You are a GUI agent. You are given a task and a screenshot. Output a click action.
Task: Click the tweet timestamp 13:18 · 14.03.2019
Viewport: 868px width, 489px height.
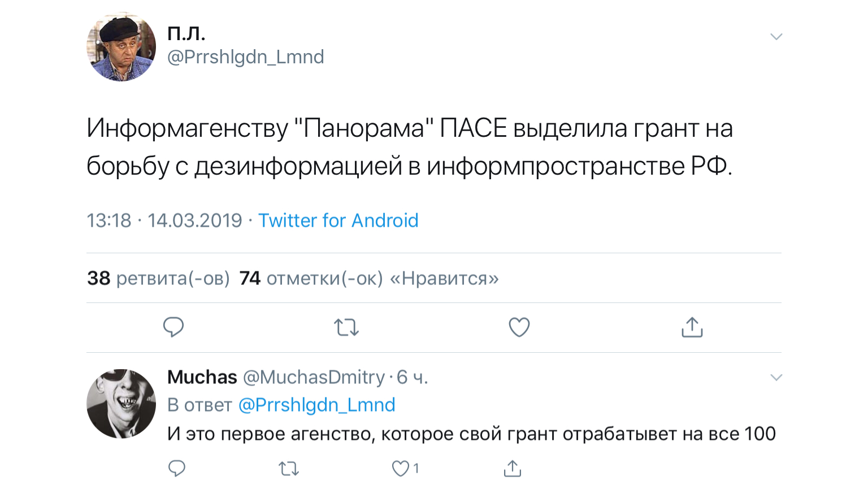pyautogui.click(x=164, y=220)
